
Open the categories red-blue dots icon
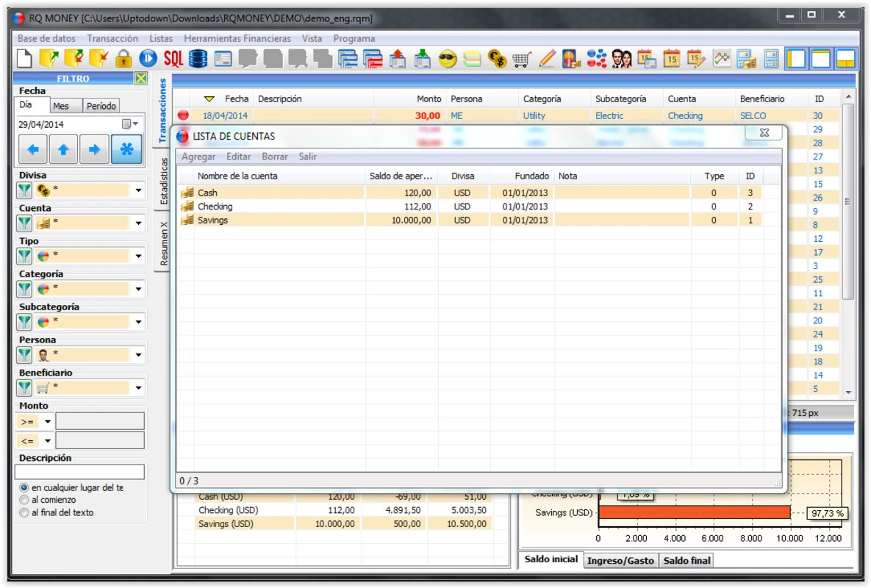[597, 58]
